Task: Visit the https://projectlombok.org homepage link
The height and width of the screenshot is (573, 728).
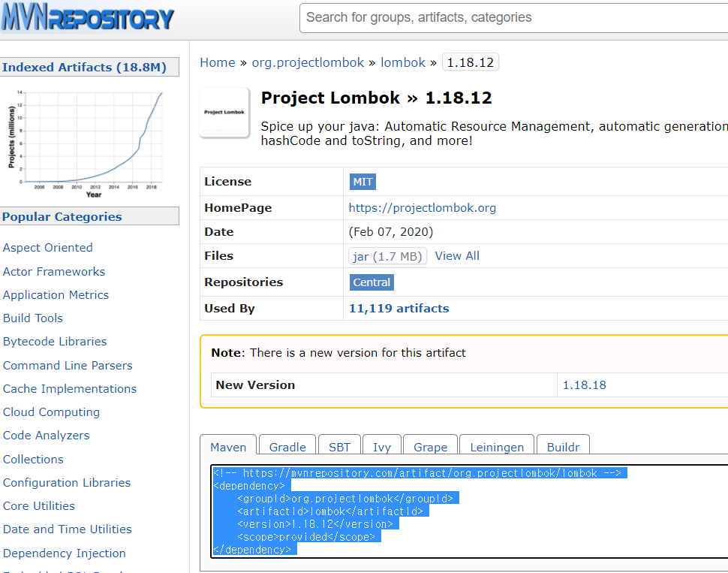Action: pyautogui.click(x=422, y=208)
